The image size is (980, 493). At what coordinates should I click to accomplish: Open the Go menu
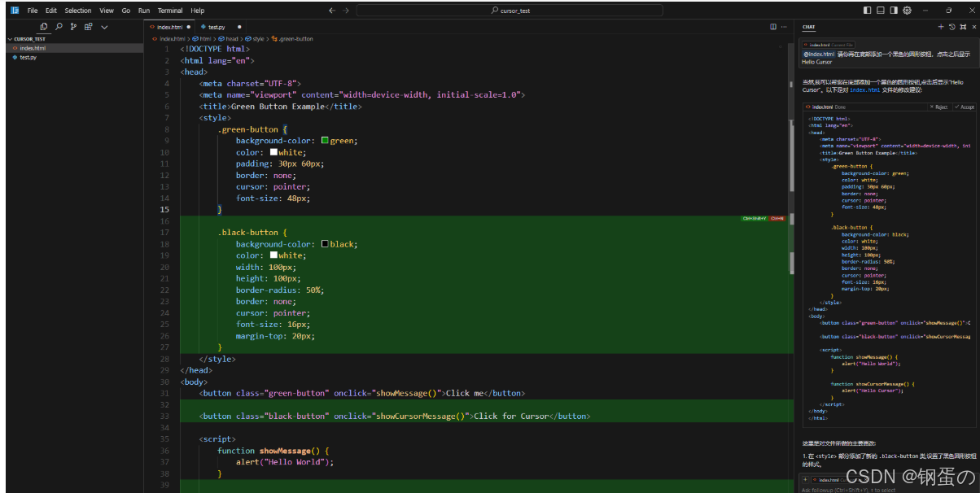point(126,11)
